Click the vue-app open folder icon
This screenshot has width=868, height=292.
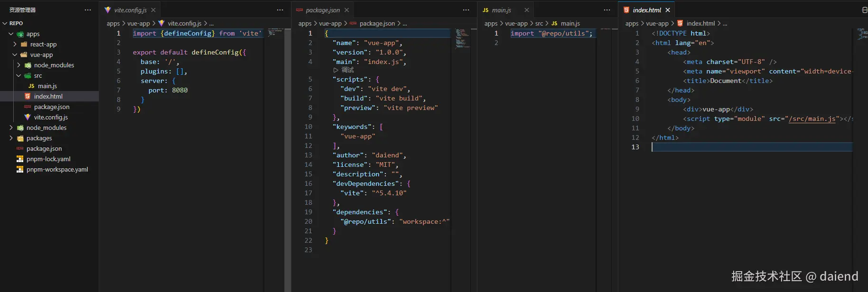24,55
